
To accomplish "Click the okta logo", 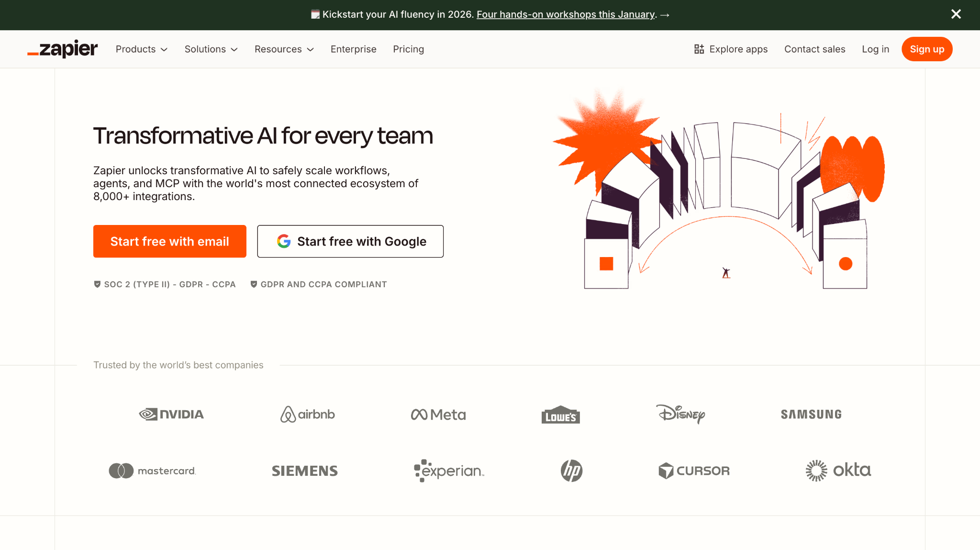I will pyautogui.click(x=837, y=471).
